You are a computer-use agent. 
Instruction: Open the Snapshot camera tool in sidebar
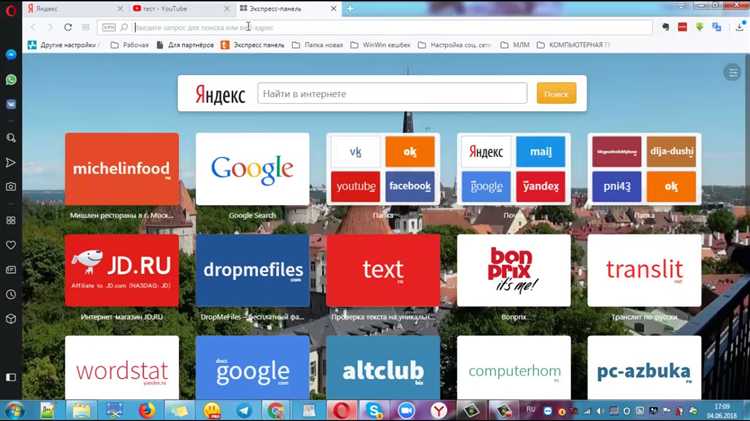[11, 187]
